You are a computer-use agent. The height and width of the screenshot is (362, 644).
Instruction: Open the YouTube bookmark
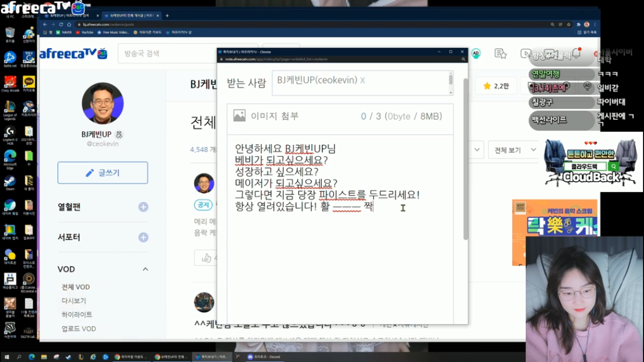click(x=84, y=32)
